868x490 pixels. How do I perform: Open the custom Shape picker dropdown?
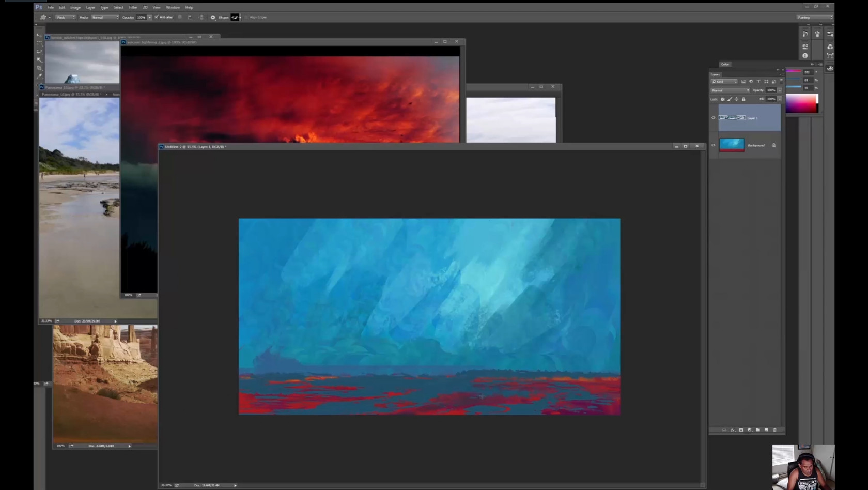236,17
